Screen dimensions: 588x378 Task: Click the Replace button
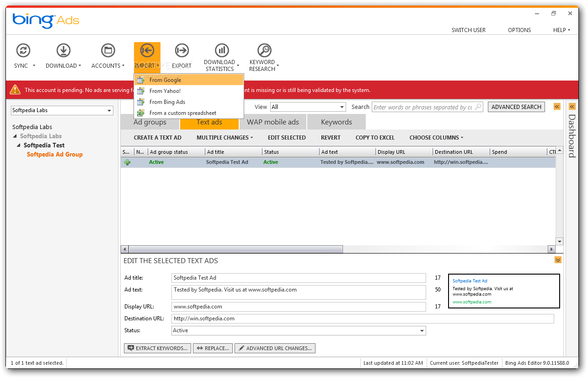tap(213, 348)
